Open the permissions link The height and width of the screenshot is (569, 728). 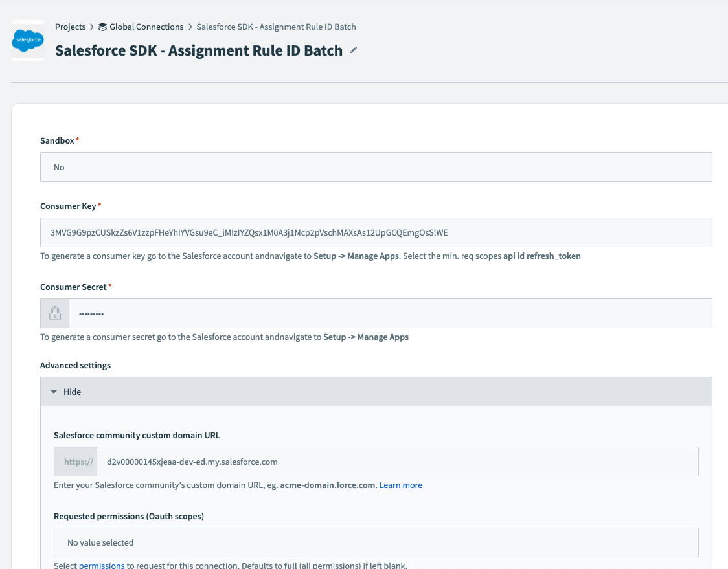tap(102, 564)
